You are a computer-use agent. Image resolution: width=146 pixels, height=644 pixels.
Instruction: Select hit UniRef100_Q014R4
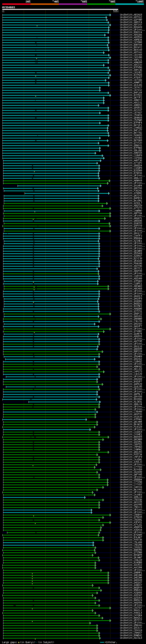coord(131,186)
